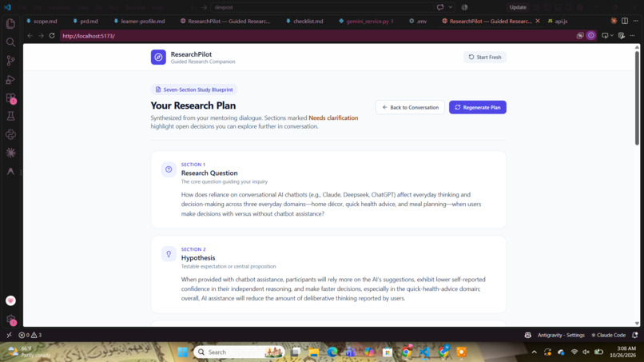This screenshot has height=362, width=644.
Task: Open Source Control view in activity bar
Action: coord(10,61)
